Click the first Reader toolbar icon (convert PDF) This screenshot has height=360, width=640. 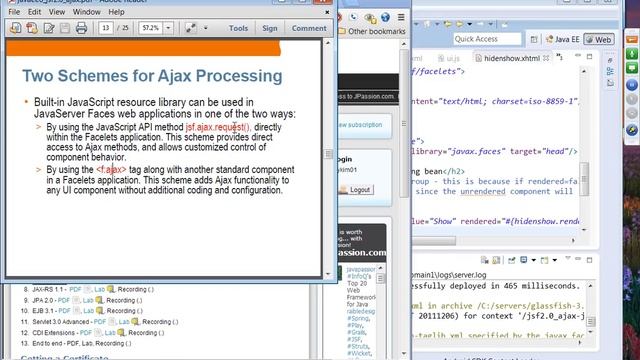click(16, 28)
